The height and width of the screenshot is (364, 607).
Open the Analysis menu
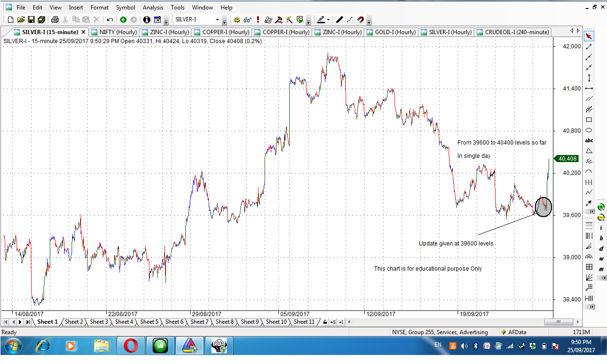[x=153, y=8]
